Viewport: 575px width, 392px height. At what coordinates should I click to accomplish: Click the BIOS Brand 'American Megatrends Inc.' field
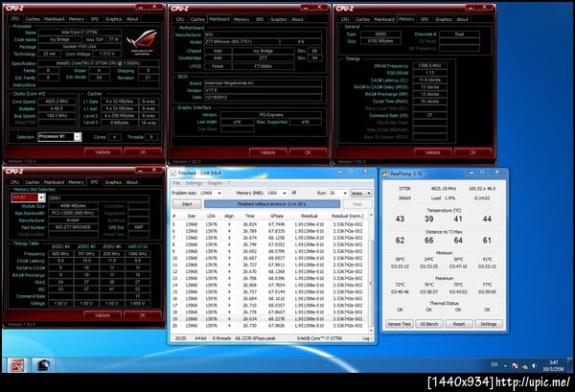click(263, 83)
